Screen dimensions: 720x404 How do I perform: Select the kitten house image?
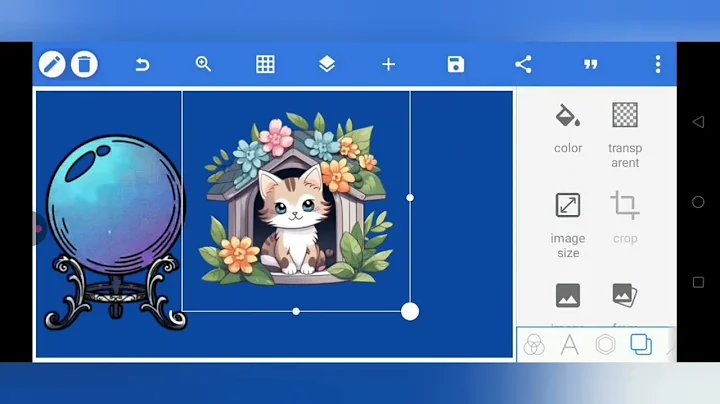click(x=296, y=199)
